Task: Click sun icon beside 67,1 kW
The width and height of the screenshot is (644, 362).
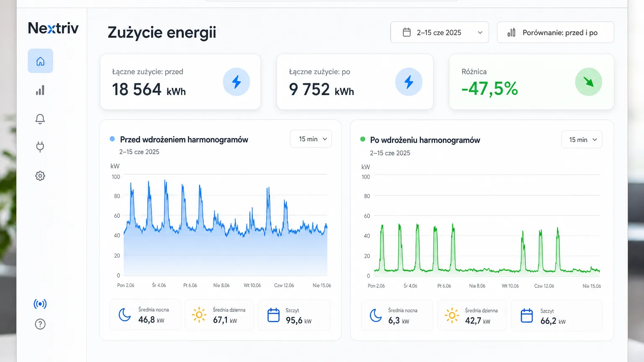Action: pos(199,315)
